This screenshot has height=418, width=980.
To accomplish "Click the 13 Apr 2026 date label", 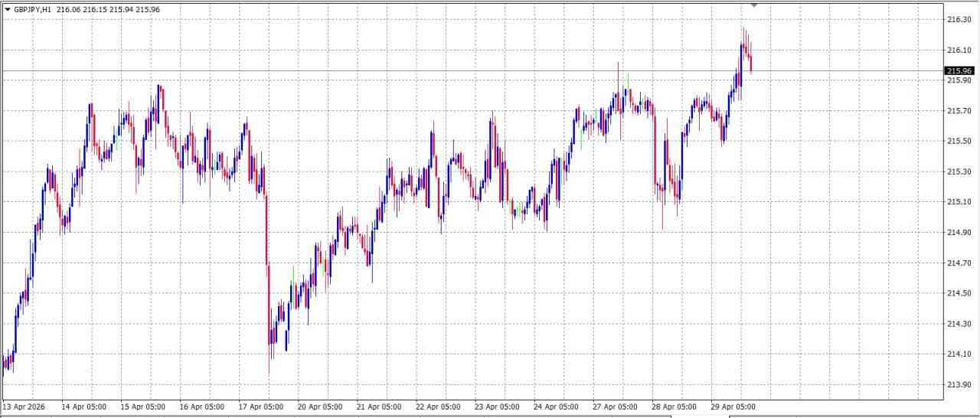I will (24, 407).
